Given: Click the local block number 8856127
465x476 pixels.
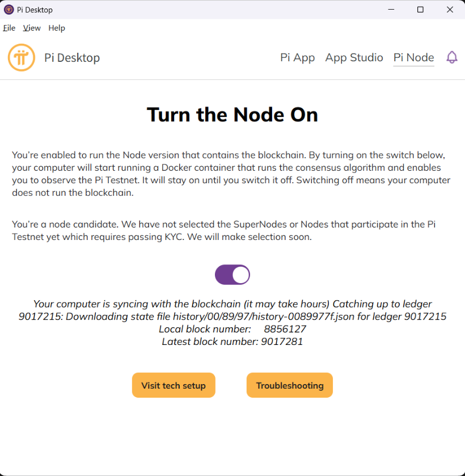Looking at the screenshot, I should (x=285, y=329).
